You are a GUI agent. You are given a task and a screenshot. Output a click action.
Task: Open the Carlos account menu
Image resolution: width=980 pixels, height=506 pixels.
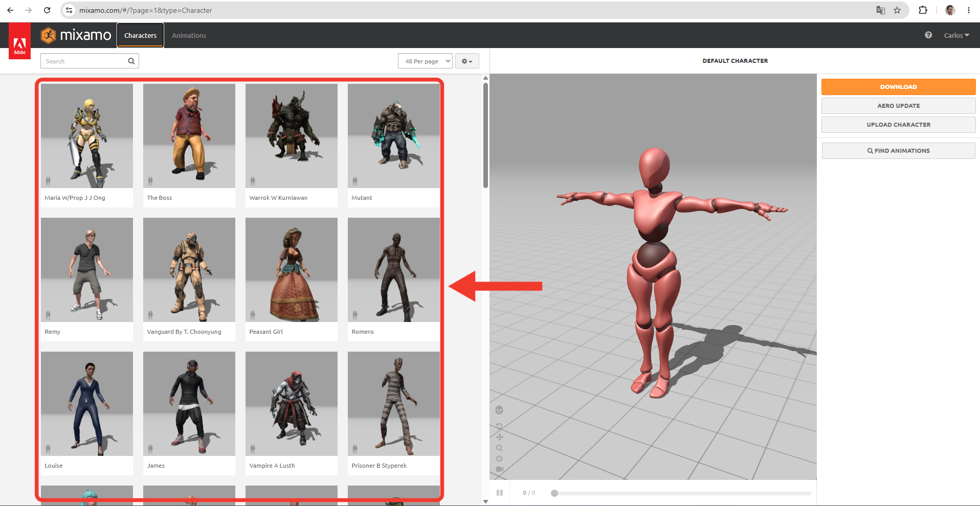956,35
